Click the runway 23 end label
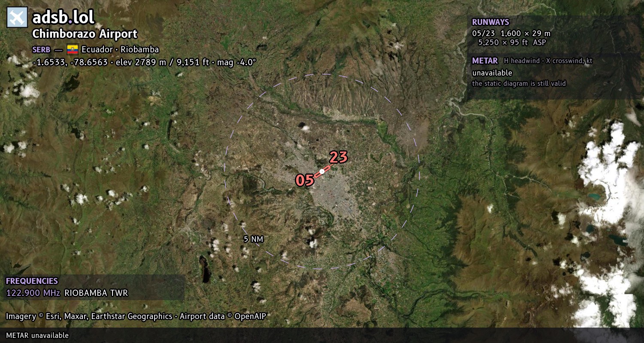This screenshot has width=644, height=343. (338, 157)
